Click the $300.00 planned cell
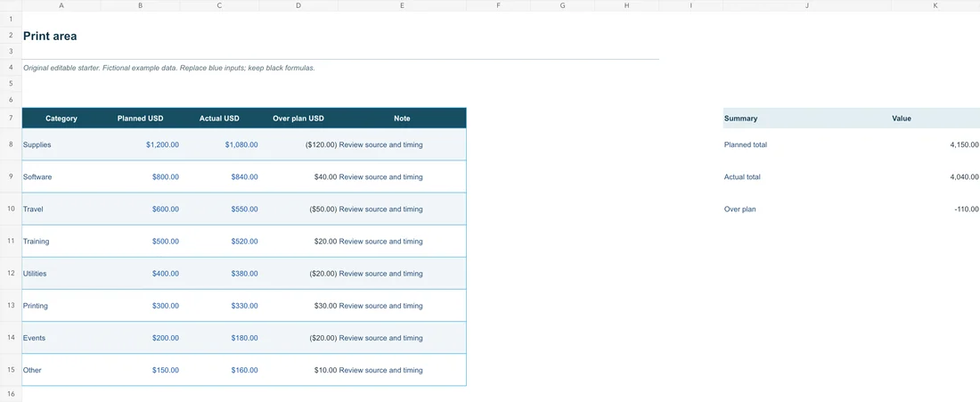This screenshot has height=402, width=980. point(140,306)
